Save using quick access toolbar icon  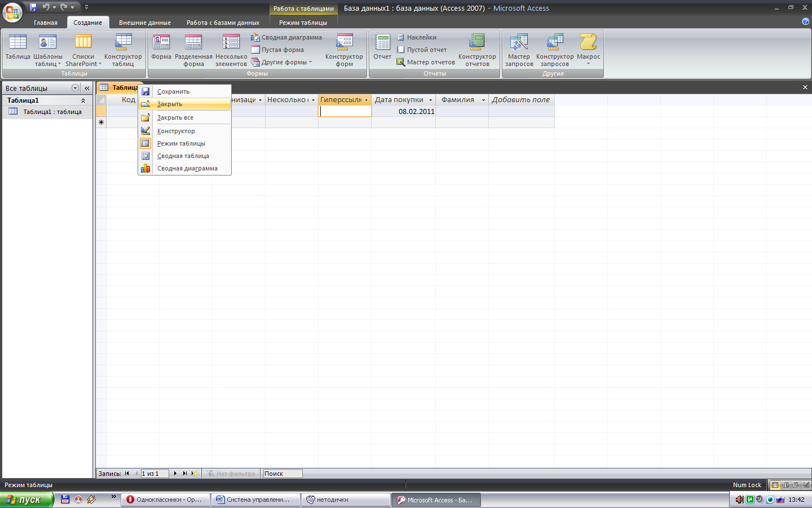[33, 7]
